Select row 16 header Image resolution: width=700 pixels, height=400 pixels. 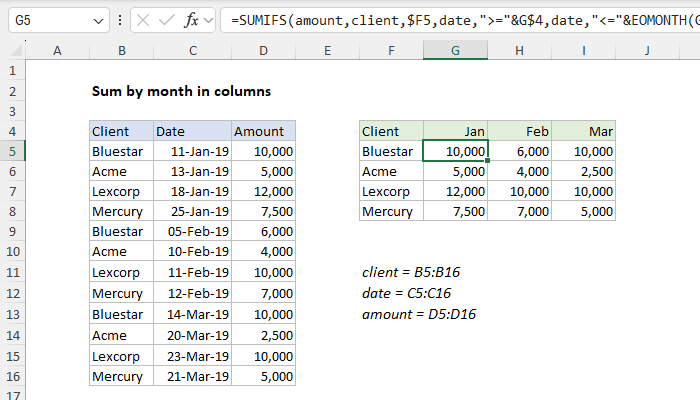(12, 376)
